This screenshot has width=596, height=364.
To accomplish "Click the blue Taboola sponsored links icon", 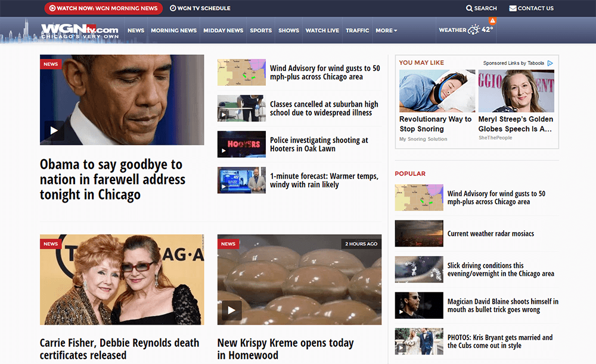I will click(550, 63).
